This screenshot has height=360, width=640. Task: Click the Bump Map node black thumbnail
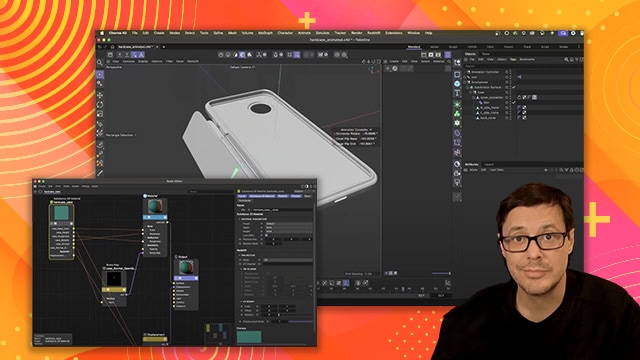pyautogui.click(x=114, y=279)
